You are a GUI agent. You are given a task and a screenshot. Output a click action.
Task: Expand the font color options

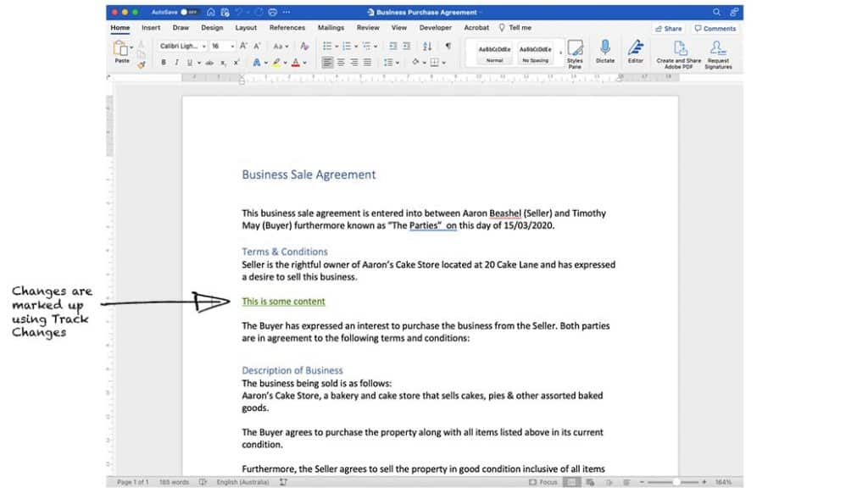pyautogui.click(x=304, y=63)
